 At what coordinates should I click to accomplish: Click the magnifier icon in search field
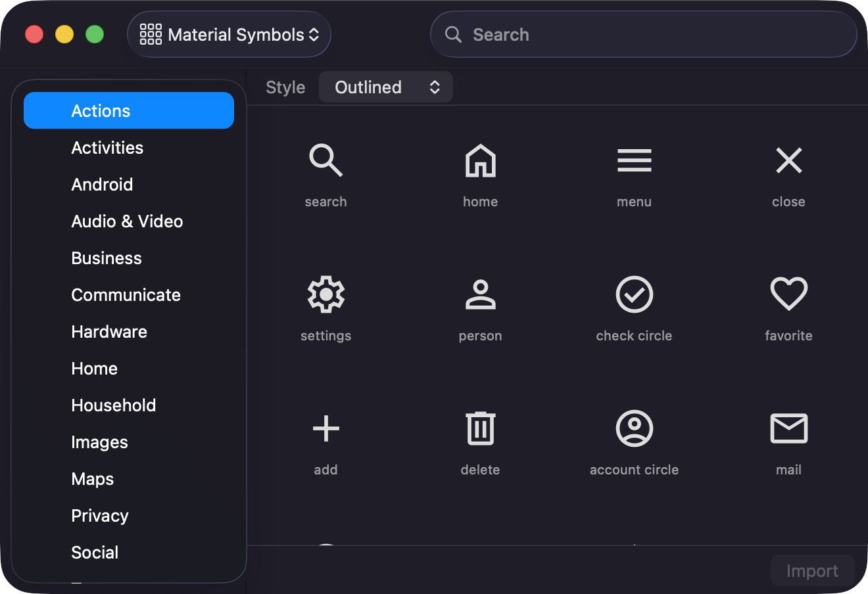(x=453, y=34)
